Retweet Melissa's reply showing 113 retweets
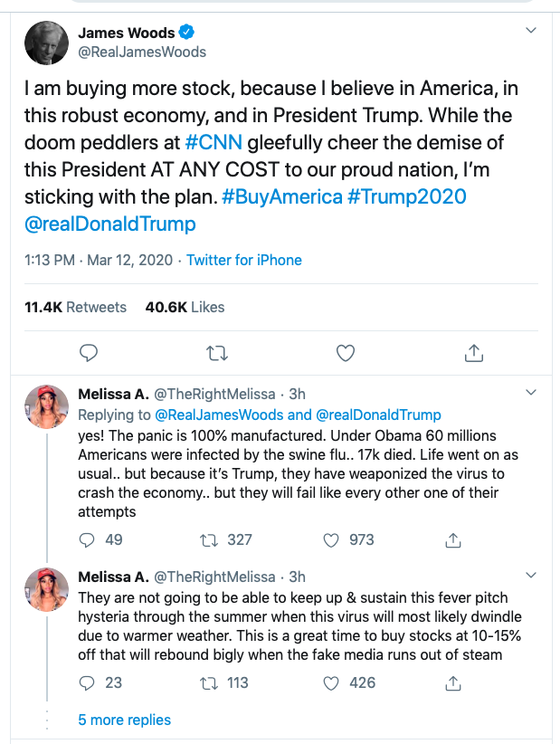This screenshot has width=560, height=744. (209, 683)
